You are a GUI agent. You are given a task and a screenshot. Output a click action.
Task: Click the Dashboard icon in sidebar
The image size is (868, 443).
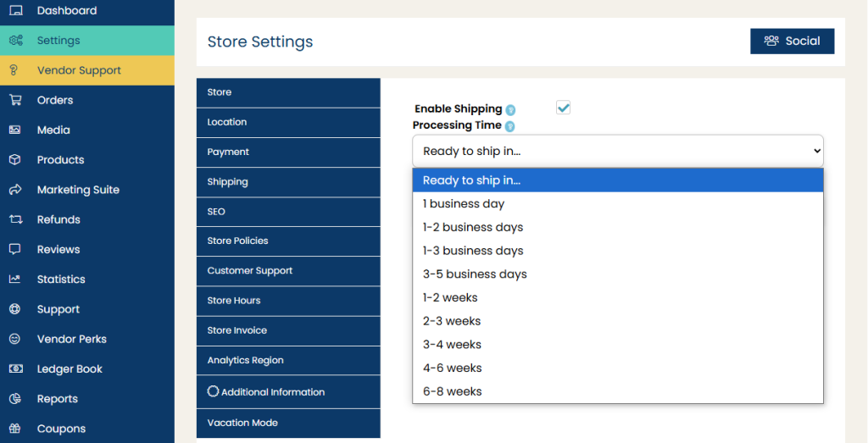click(x=15, y=11)
